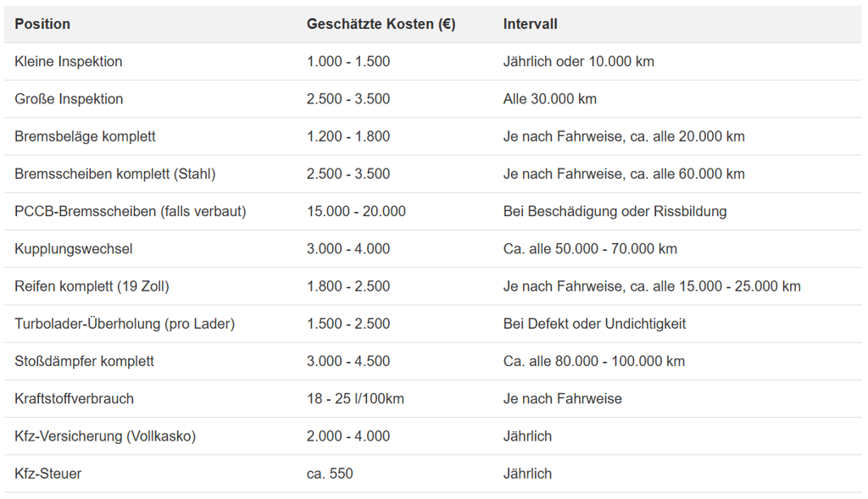Select Kfz-Versicherung (Vollkasko) cell
Image resolution: width=868 pixels, height=499 pixels.
[x=105, y=436]
